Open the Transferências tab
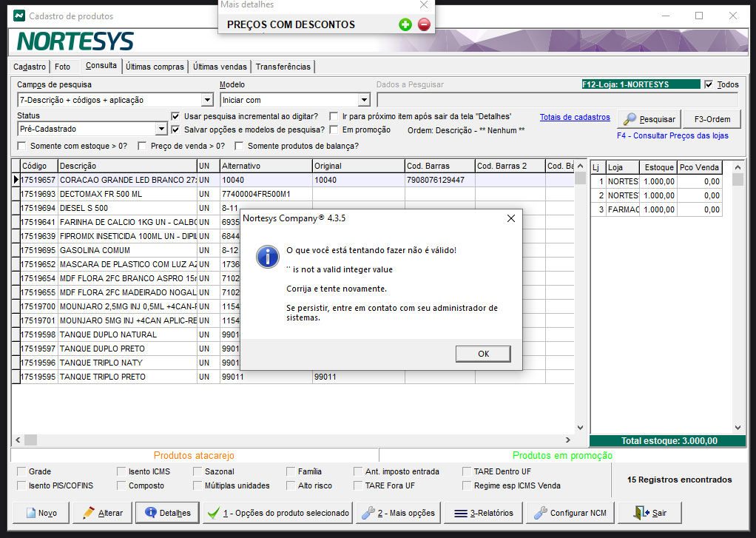The height and width of the screenshot is (538, 756). click(x=283, y=67)
